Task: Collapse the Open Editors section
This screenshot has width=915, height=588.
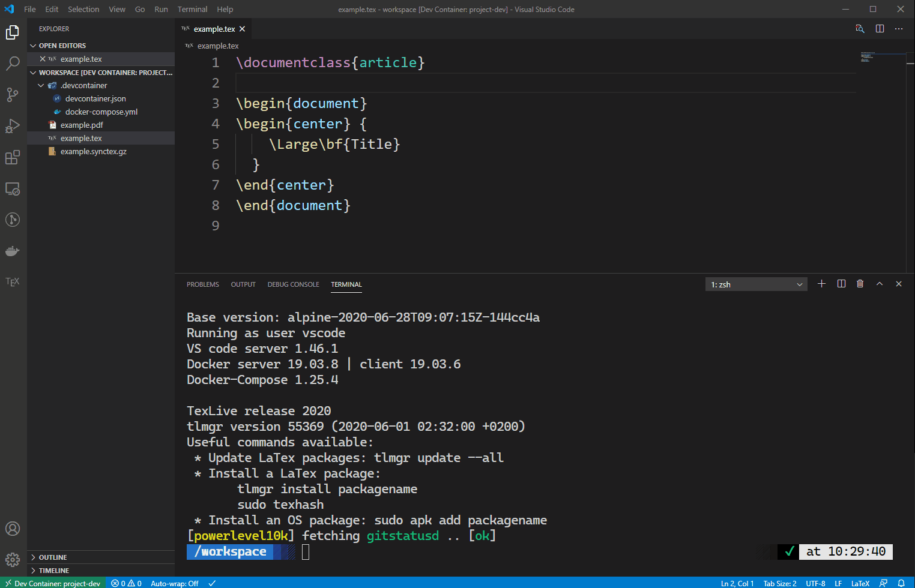Action: click(x=101, y=46)
